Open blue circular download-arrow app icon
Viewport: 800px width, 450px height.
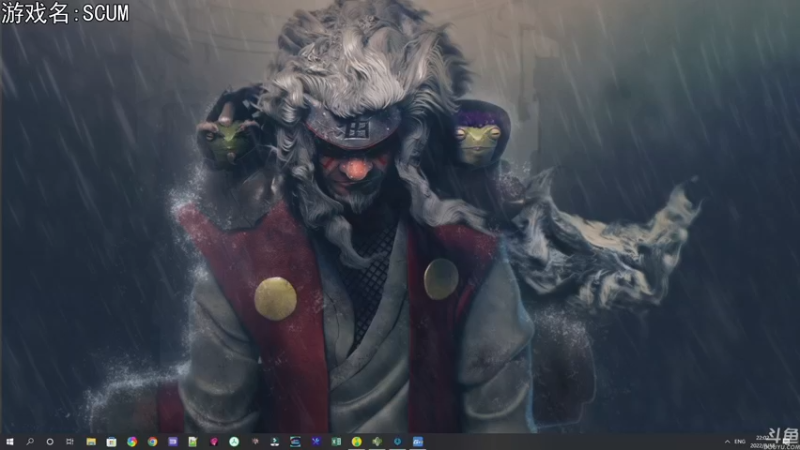click(397, 442)
